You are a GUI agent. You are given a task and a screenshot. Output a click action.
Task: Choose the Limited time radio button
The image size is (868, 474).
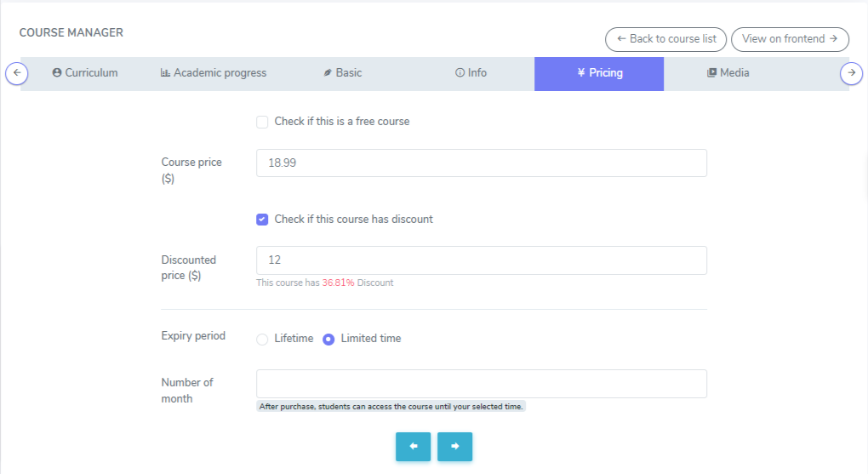pyautogui.click(x=328, y=339)
